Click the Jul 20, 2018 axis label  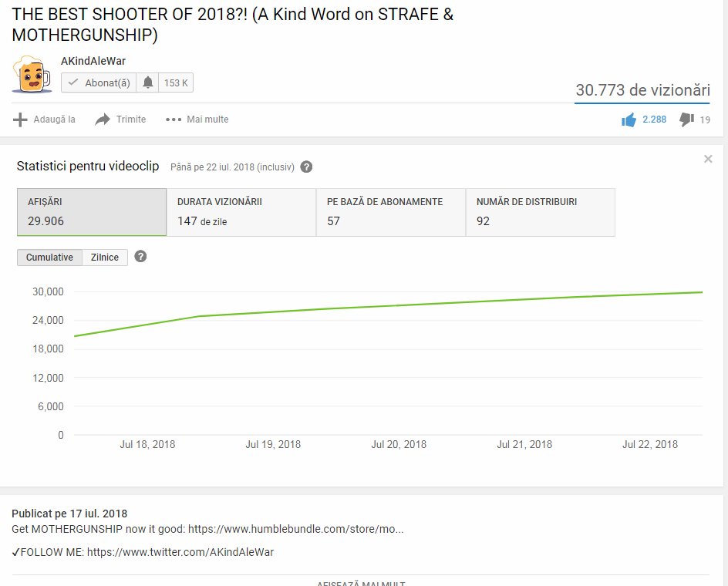point(399,444)
